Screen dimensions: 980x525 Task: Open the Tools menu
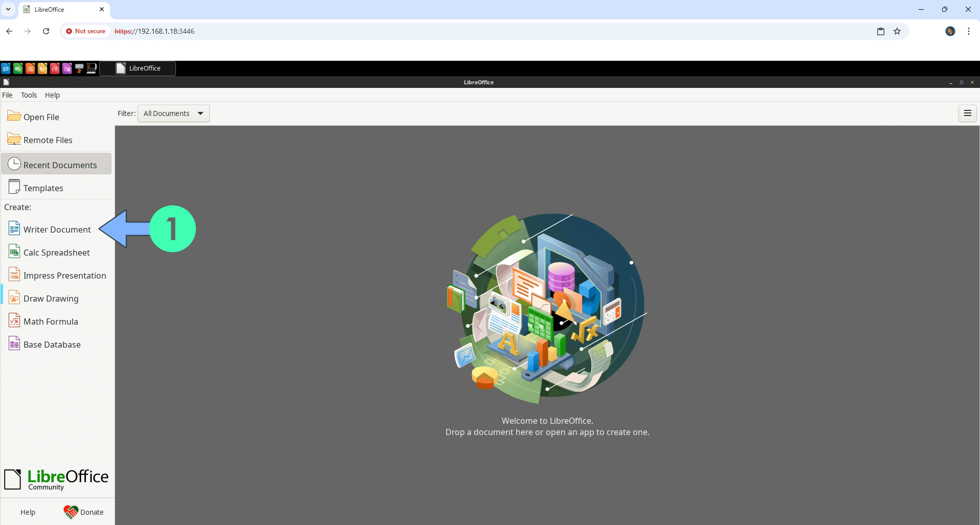pyautogui.click(x=29, y=95)
